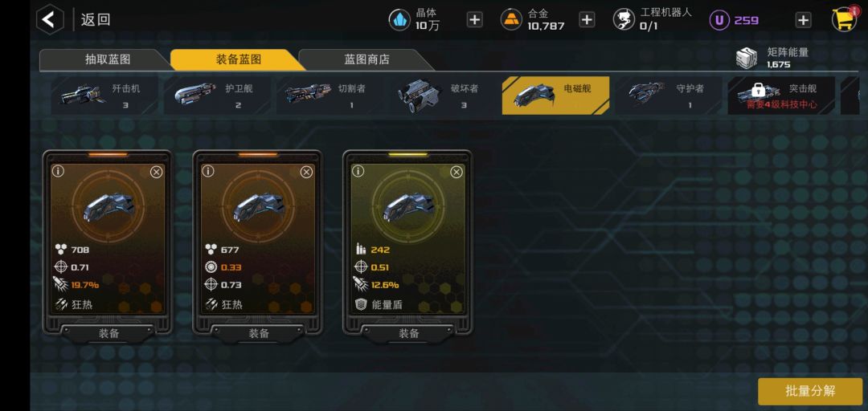Screen dimensions: 868x411
Task: Add alloy using its plus button
Action: [587, 20]
